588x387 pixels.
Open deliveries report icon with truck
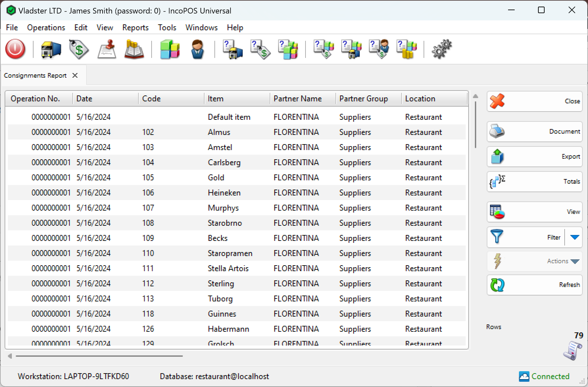coord(233,49)
